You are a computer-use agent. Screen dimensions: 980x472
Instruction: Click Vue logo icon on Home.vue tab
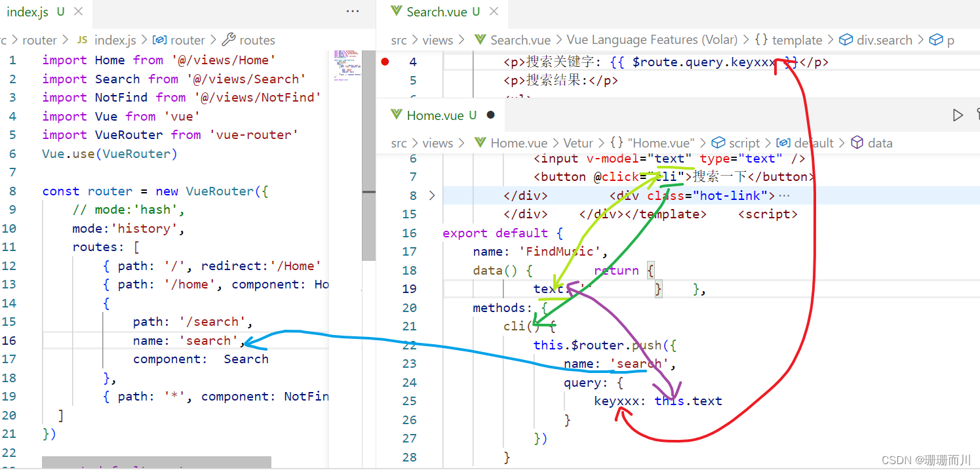point(396,115)
